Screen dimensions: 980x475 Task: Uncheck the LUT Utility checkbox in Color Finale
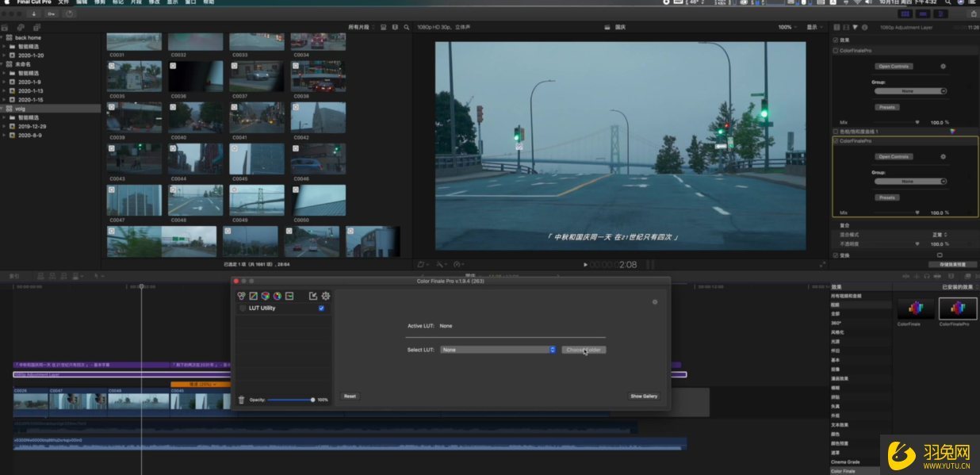pos(321,308)
